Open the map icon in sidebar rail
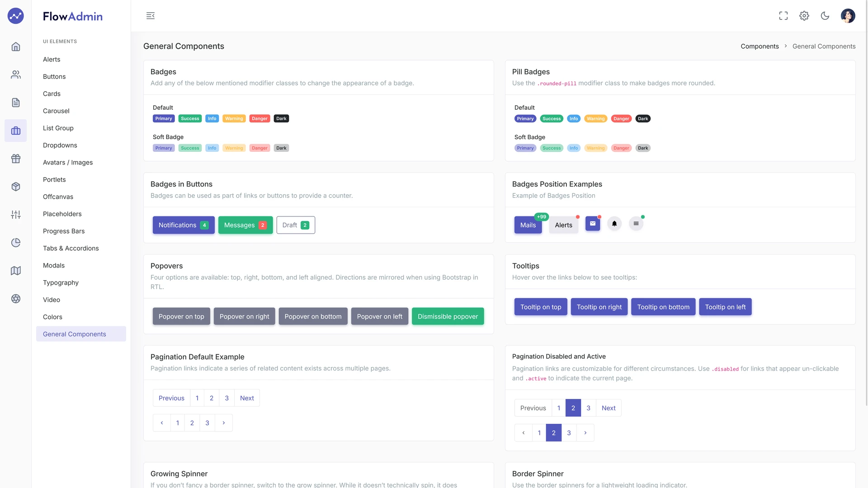 point(16,271)
